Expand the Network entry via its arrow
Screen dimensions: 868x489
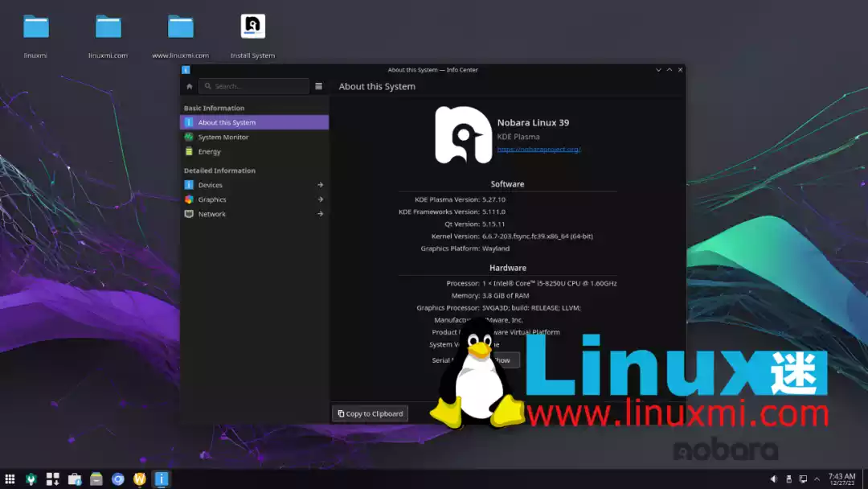click(321, 213)
